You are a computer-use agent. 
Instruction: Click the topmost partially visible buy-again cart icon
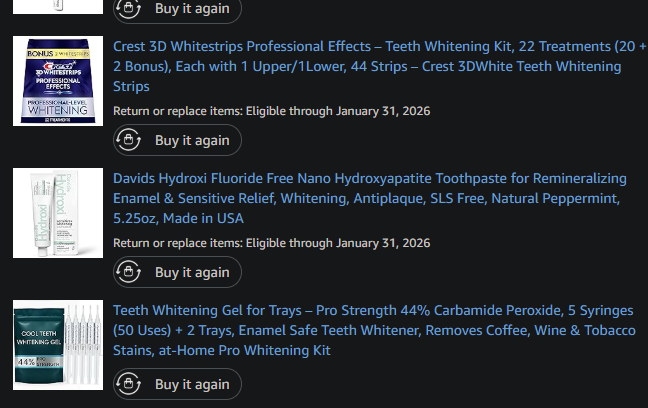(x=128, y=8)
